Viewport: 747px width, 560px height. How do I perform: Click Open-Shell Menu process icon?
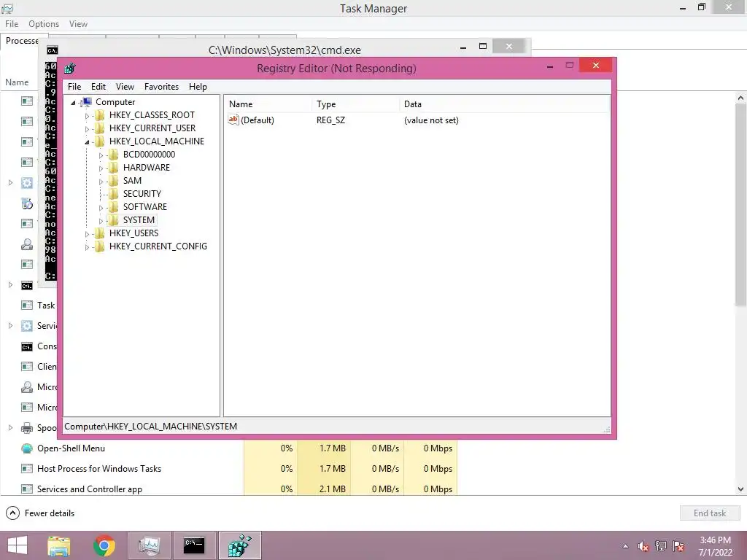tap(27, 448)
